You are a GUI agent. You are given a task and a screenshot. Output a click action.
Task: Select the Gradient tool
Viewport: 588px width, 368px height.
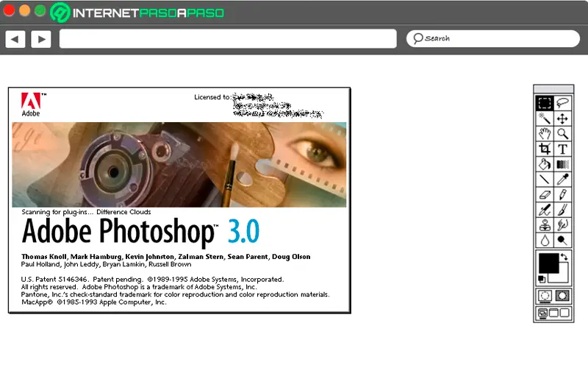pos(562,164)
